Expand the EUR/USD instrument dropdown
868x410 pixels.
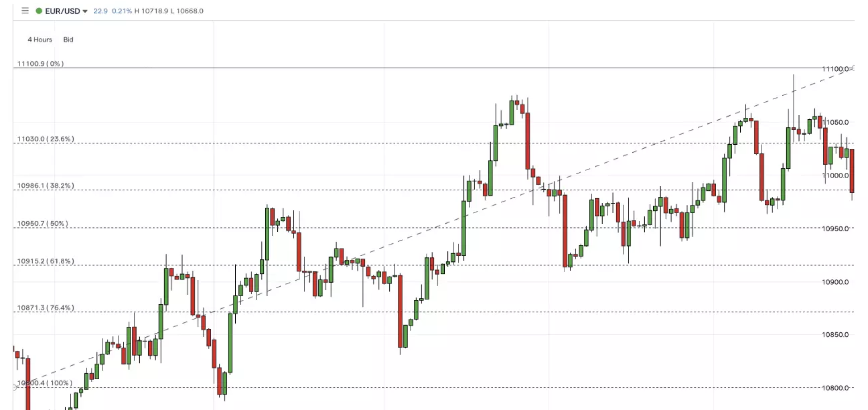tap(85, 11)
